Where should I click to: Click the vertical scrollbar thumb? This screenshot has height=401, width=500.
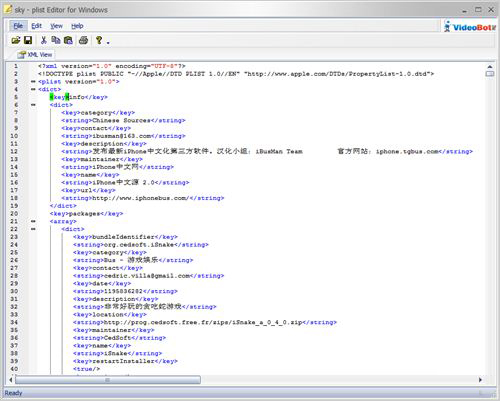(x=490, y=74)
